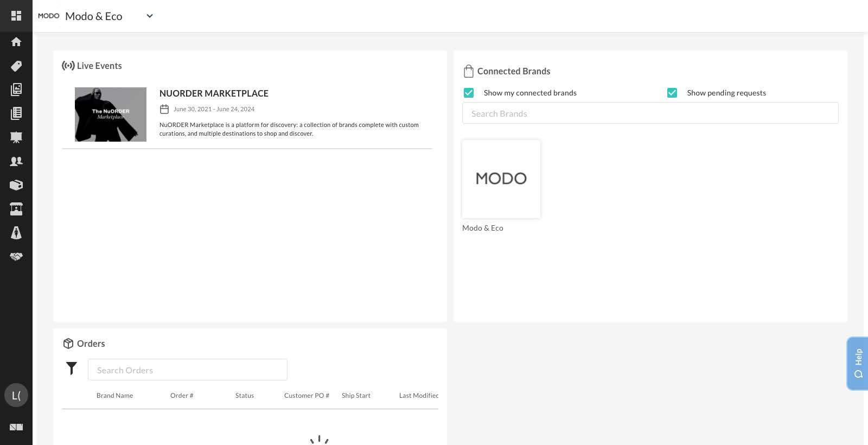Sort orders by Customer PO # column
The height and width of the screenshot is (445, 868).
307,396
